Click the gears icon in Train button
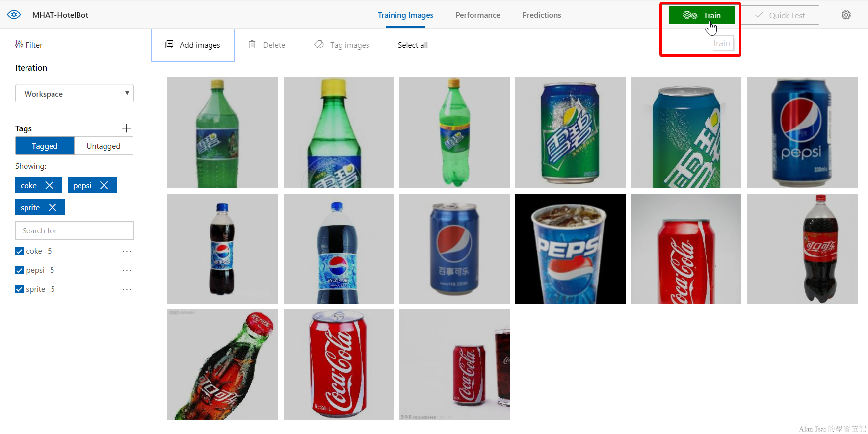The image size is (868, 434). 690,15
